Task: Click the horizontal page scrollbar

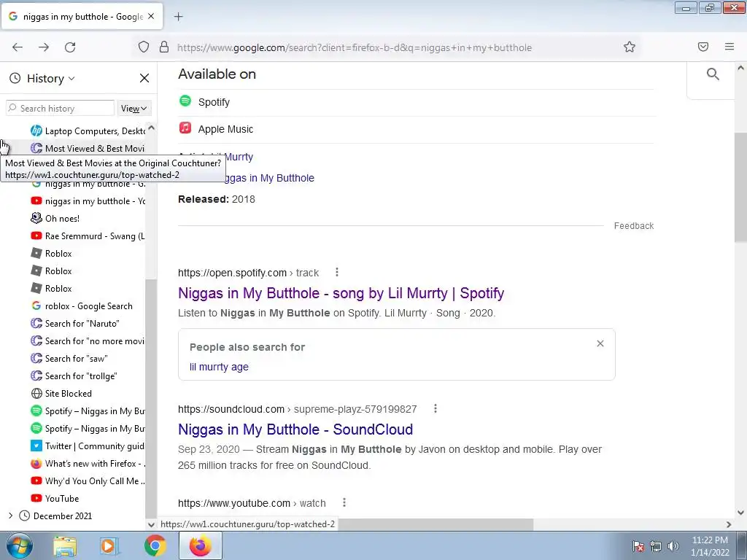Action: click(436, 524)
